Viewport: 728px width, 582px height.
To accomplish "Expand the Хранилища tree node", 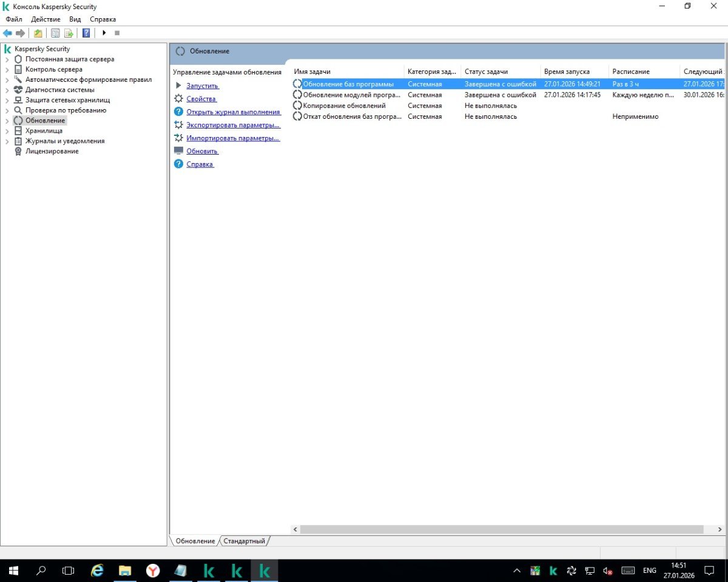I will point(7,131).
